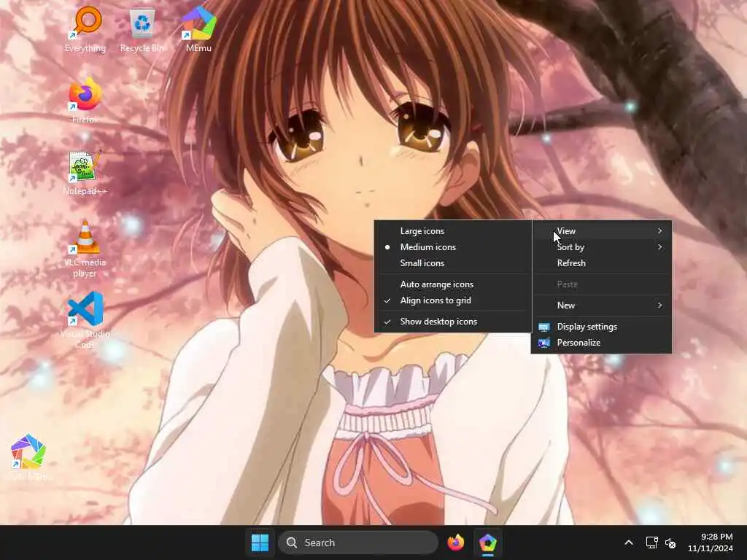Open the network status tray icon
The height and width of the screenshot is (560, 747).
651,542
